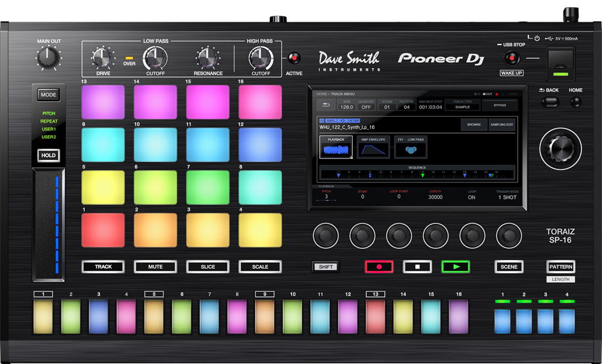Switch pads to MUTE mode

click(x=155, y=267)
